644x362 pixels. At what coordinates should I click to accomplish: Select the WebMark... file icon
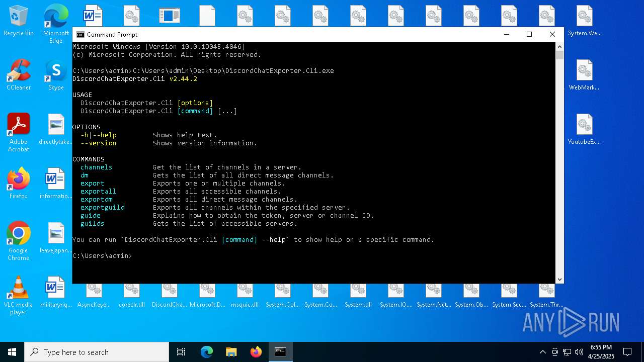(585, 75)
